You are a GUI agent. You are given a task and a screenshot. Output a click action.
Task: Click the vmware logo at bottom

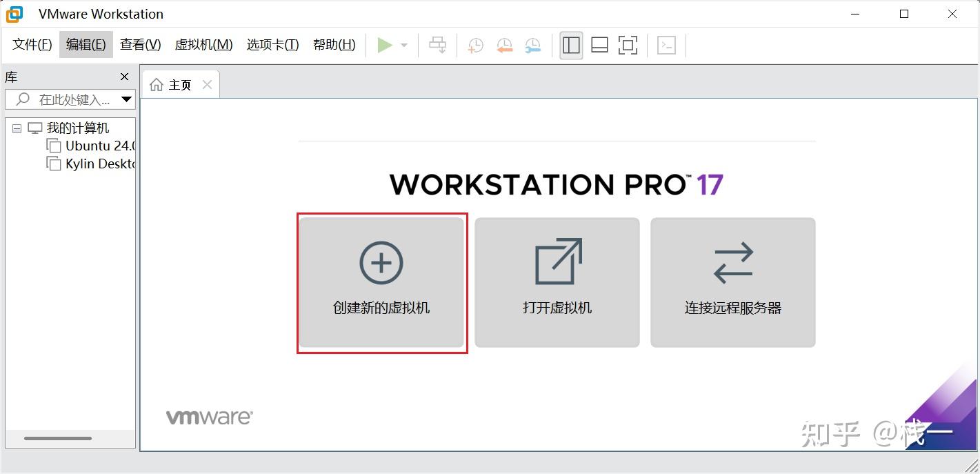[209, 417]
